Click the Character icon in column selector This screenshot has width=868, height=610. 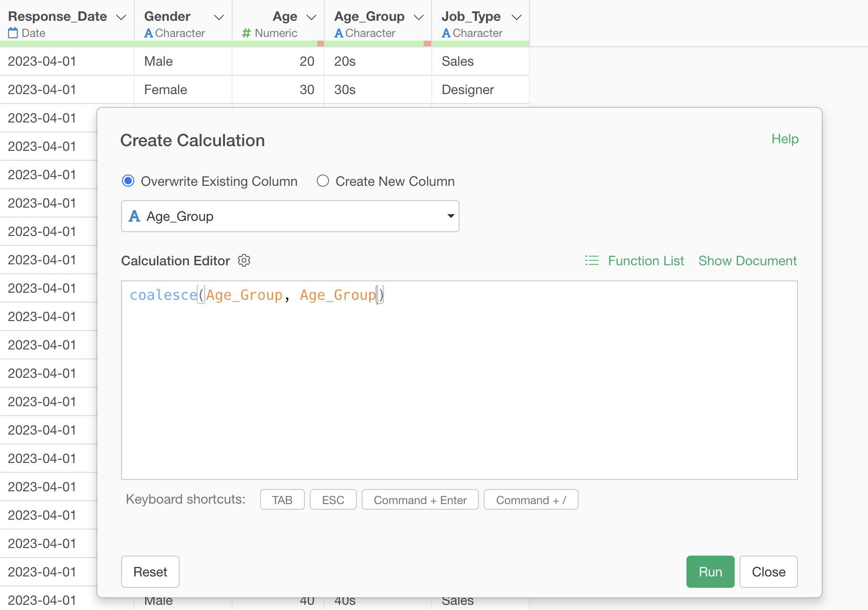pos(135,216)
